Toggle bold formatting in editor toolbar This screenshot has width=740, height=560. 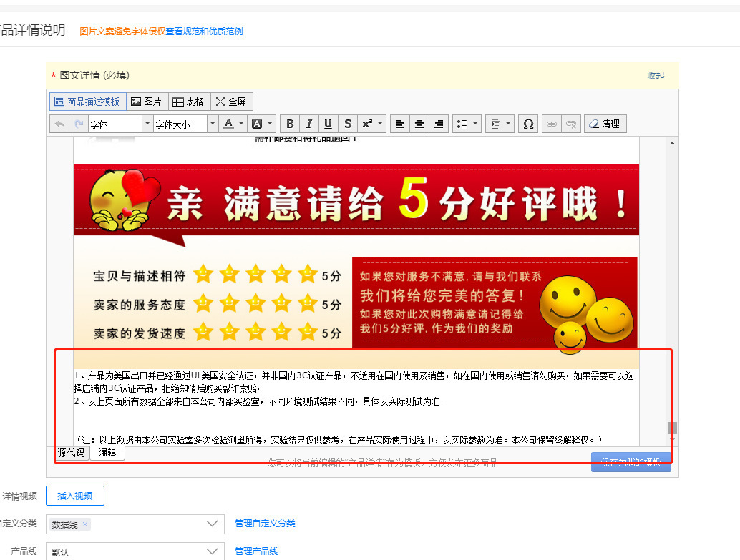[x=290, y=124]
